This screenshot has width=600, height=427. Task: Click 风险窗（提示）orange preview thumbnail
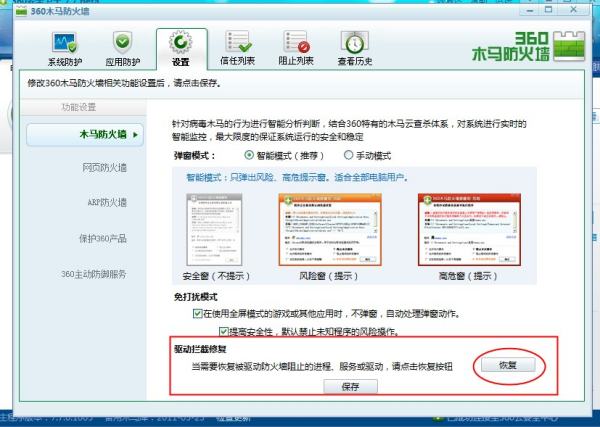pyautogui.click(x=330, y=230)
